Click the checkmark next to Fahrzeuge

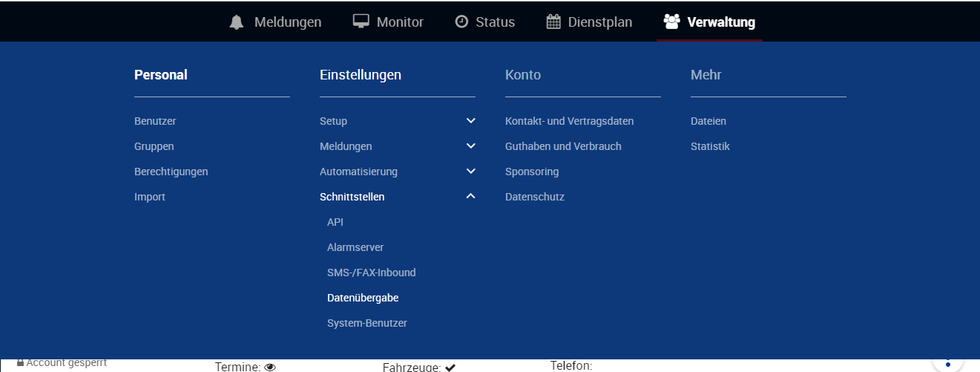click(x=450, y=367)
